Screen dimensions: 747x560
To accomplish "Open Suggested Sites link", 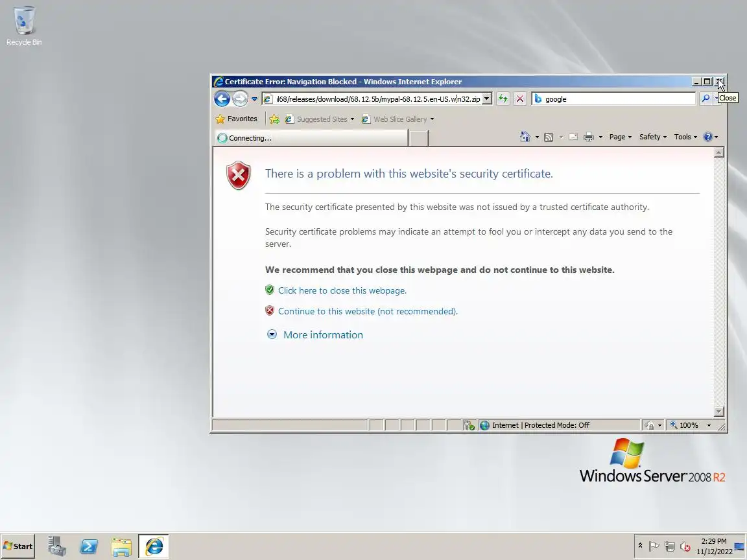I will [320, 119].
